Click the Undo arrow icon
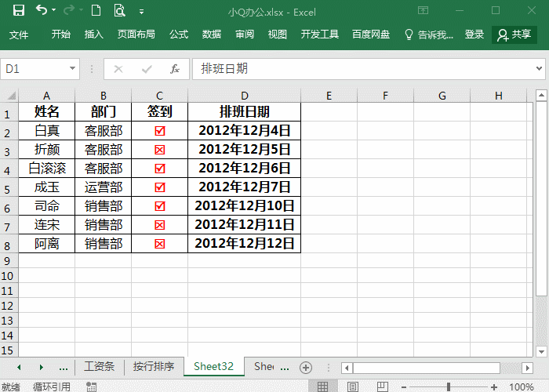Image resolution: width=549 pixels, height=392 pixels. (42, 10)
